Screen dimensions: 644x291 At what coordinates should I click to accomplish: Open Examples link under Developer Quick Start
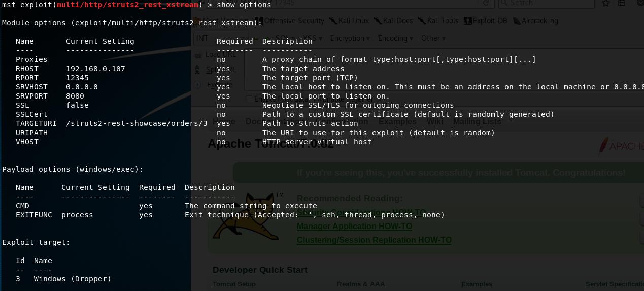[x=477, y=284]
